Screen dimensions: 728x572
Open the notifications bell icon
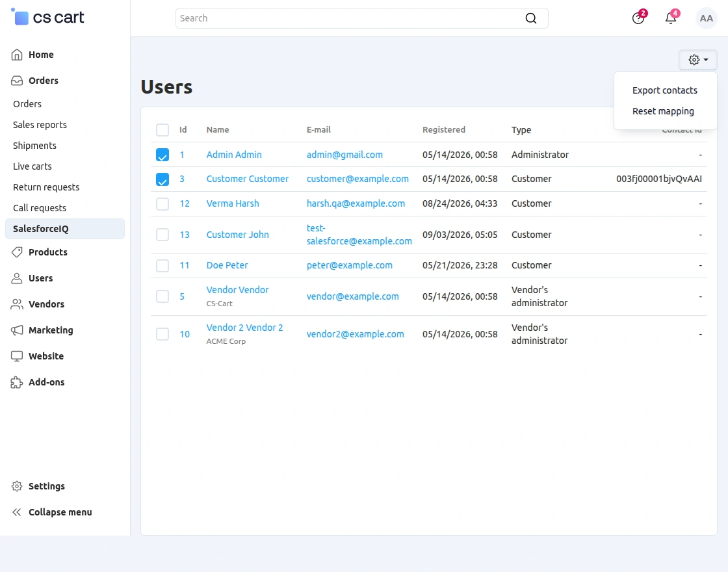tap(671, 18)
